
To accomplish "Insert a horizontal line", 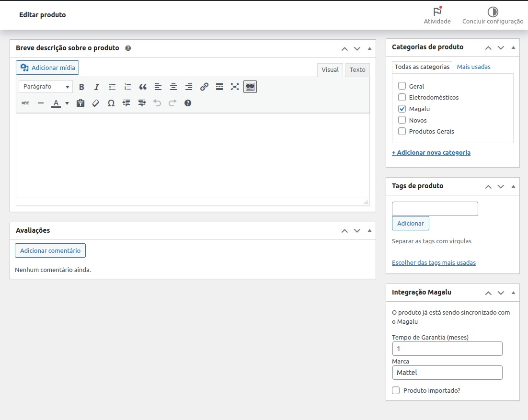I will [41, 103].
